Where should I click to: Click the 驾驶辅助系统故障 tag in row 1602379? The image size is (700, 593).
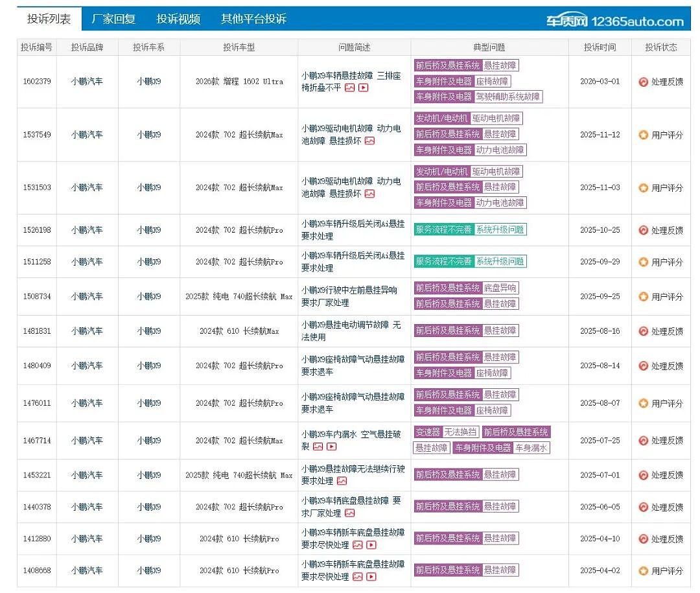coord(508,97)
